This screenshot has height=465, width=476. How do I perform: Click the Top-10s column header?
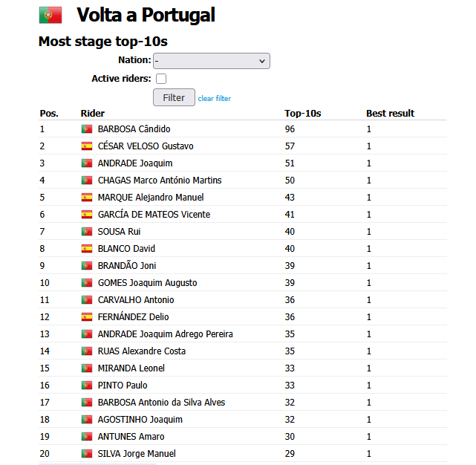pyautogui.click(x=303, y=114)
